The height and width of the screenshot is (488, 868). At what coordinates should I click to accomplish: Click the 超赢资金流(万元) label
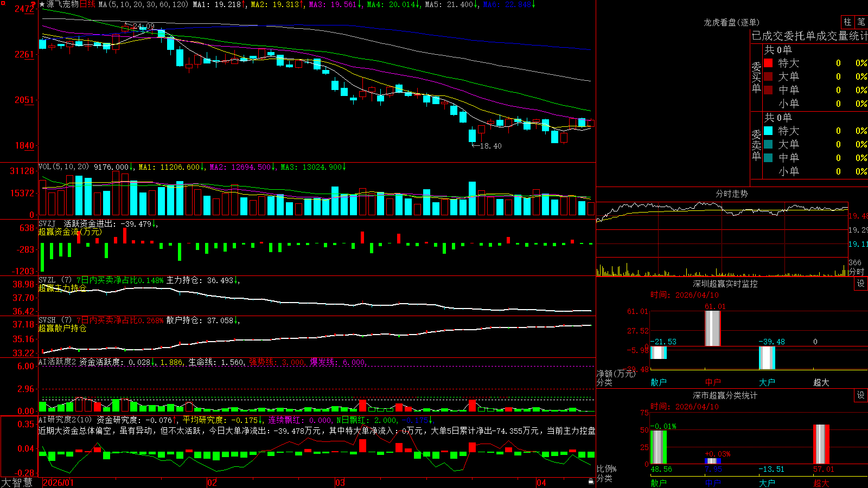70,232
